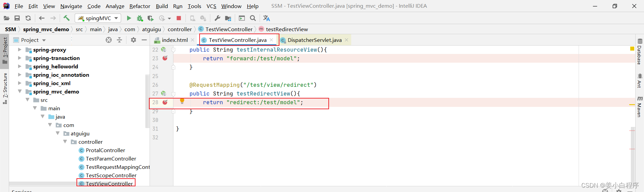Start debugging with the bug icon

pos(140,18)
